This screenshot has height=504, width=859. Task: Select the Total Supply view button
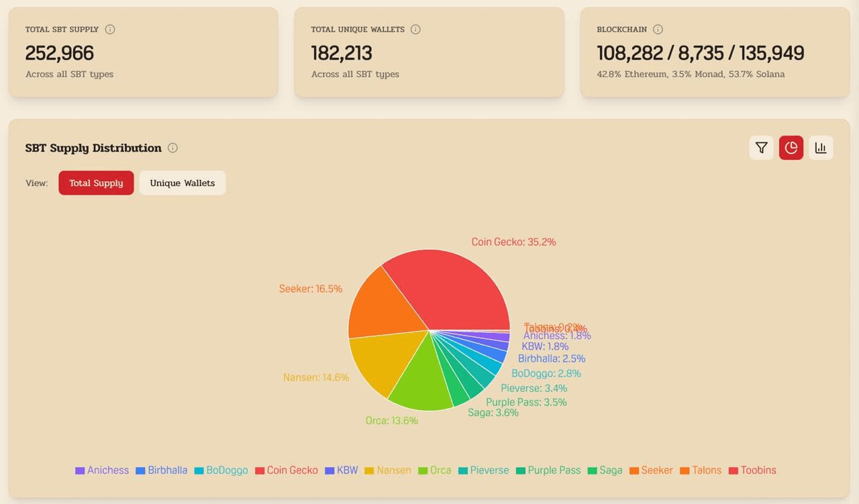pos(96,183)
